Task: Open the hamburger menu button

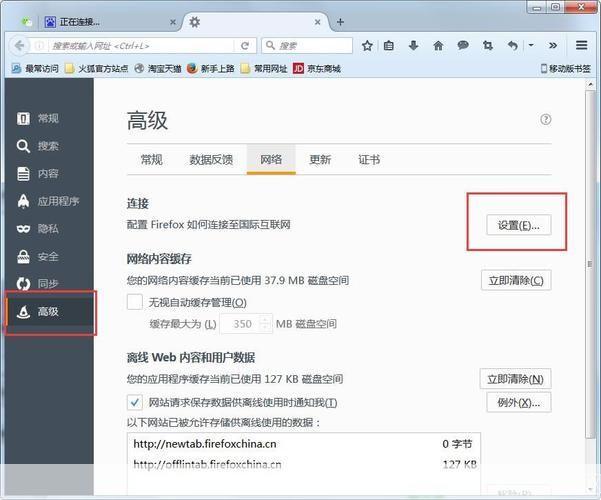Action: (x=582, y=46)
